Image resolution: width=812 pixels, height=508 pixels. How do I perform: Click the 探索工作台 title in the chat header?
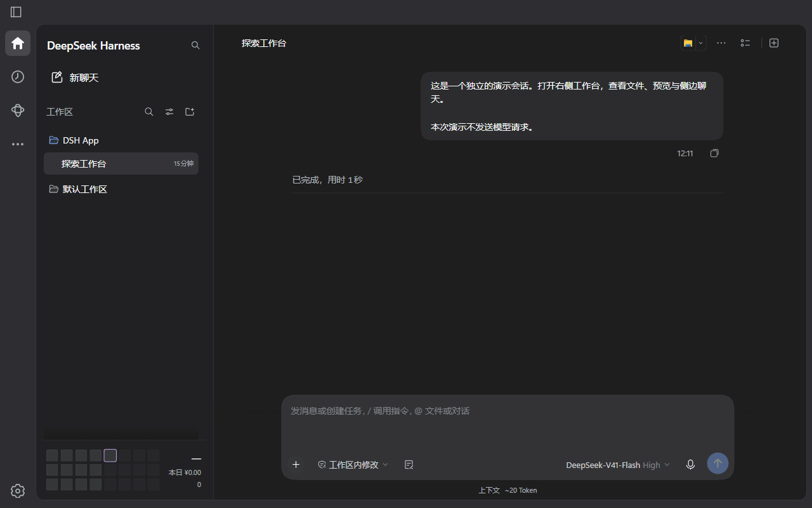264,43
